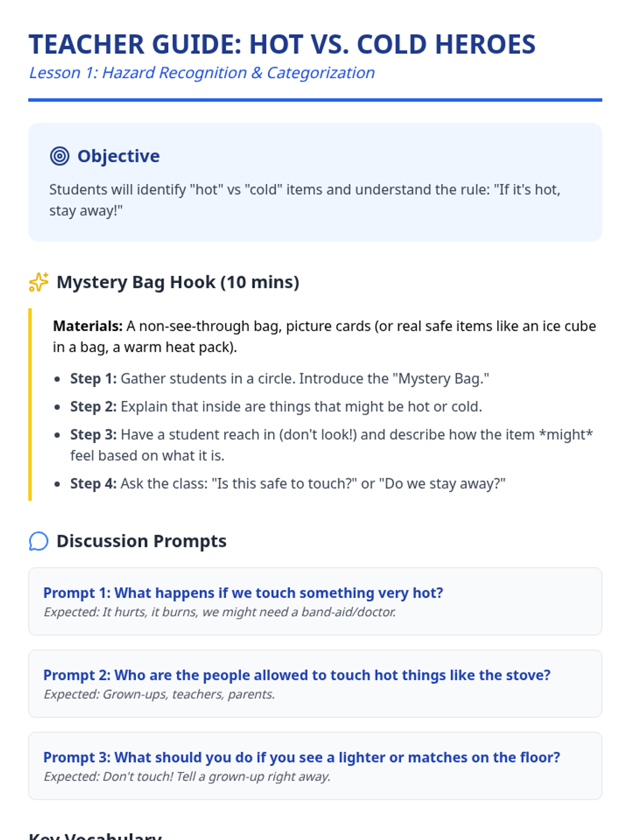
Task: Click the Mystery Bag Hook heading
Action: pos(178,282)
